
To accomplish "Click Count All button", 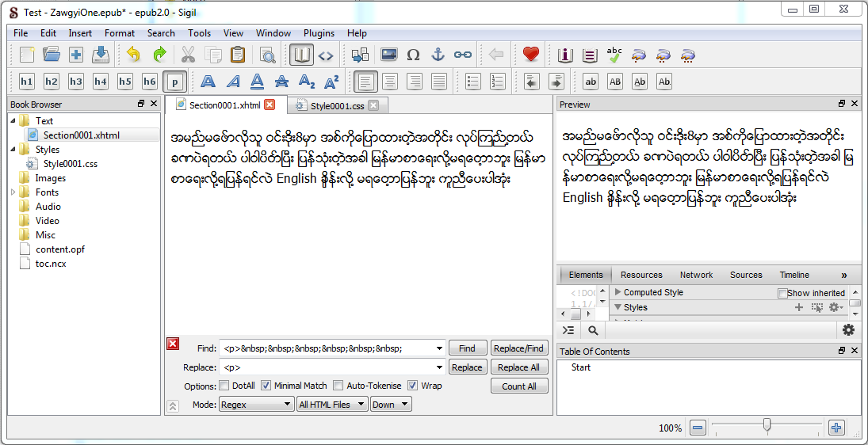I will coord(518,386).
